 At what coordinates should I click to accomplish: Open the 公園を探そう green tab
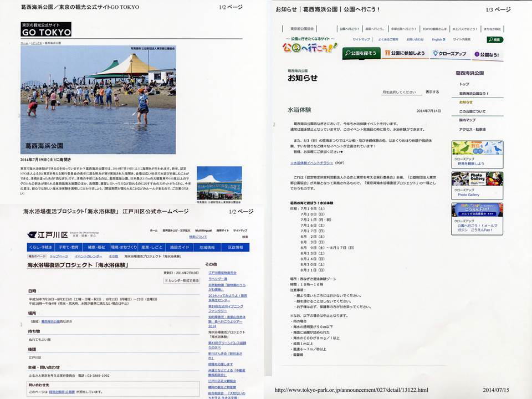361,53
